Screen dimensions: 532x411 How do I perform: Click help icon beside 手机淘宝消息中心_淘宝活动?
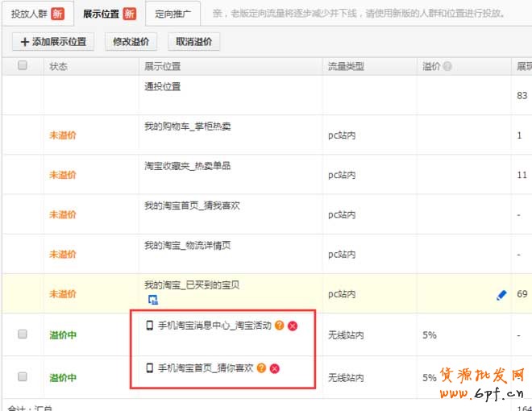pyautogui.click(x=279, y=326)
